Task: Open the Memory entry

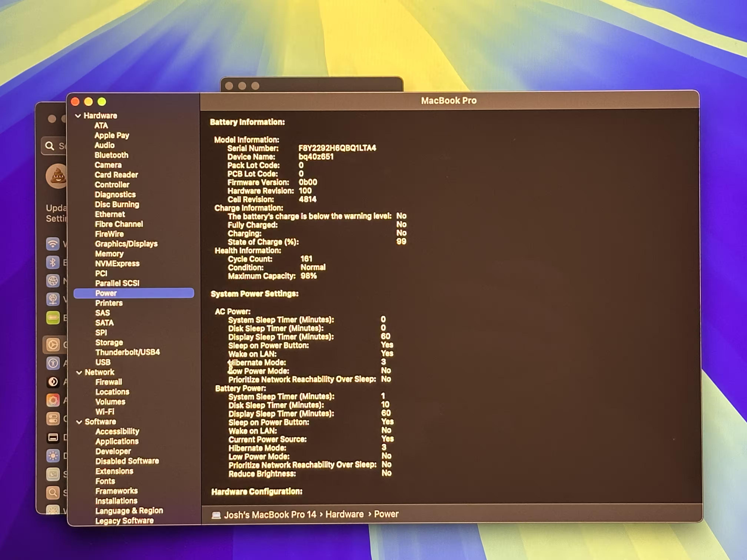Action: point(109,254)
